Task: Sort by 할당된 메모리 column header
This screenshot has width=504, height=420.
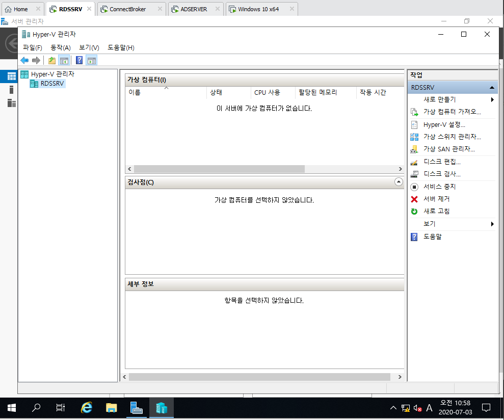Action: click(326, 93)
